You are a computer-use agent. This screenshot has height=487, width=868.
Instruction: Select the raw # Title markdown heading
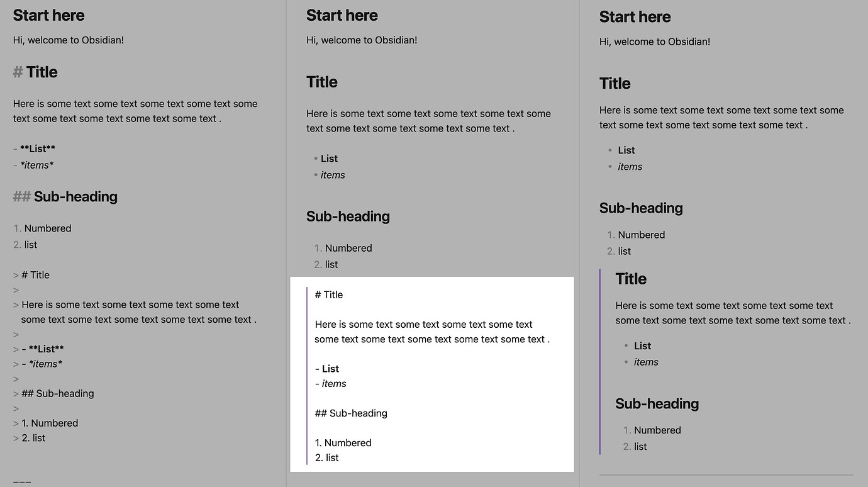tap(35, 72)
